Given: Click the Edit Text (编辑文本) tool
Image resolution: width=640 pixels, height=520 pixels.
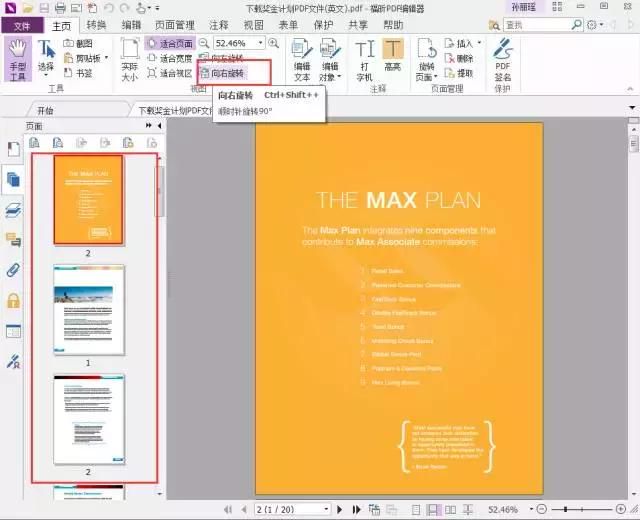Looking at the screenshot, I should (x=302, y=60).
